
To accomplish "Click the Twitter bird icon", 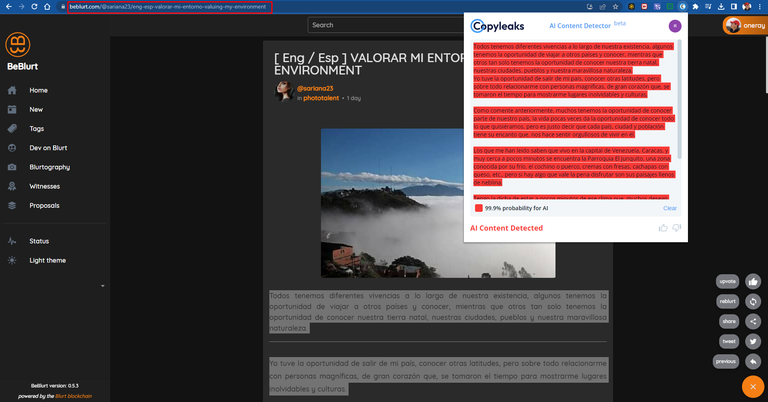I will coord(753,341).
